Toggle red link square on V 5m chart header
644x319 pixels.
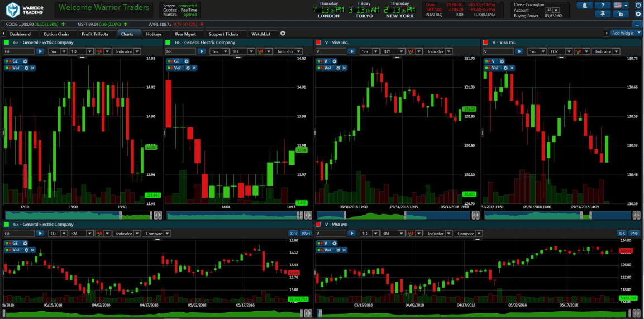point(318,42)
